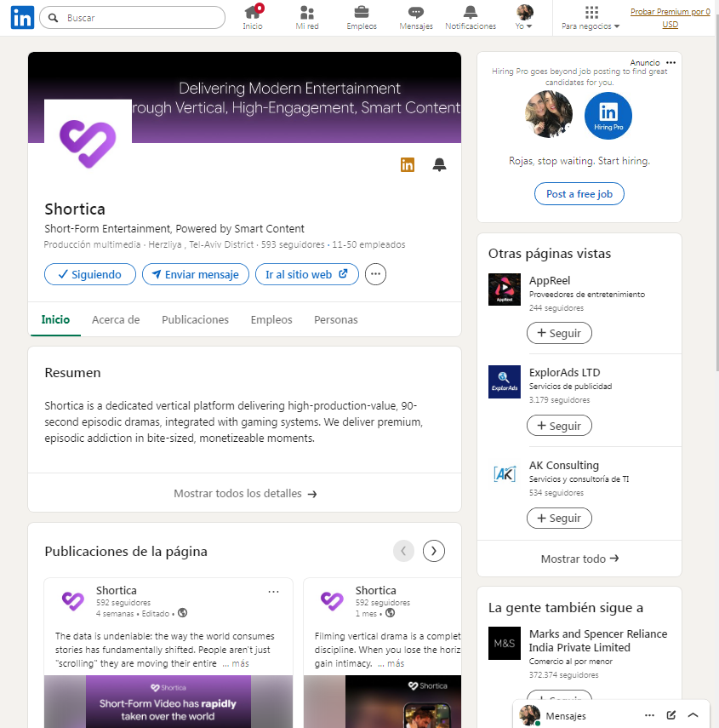Click the globe visibility icon on second post
Image resolution: width=719 pixels, height=728 pixels.
391,613
